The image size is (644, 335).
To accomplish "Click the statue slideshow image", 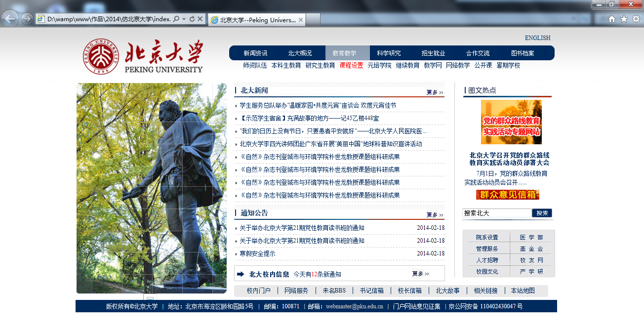I will [152, 188].
